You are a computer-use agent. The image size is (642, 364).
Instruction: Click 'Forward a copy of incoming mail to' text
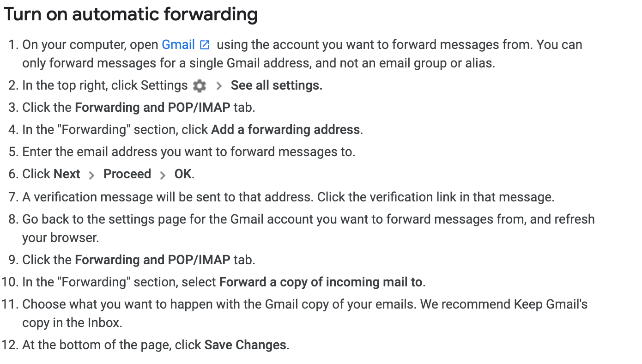[321, 282]
